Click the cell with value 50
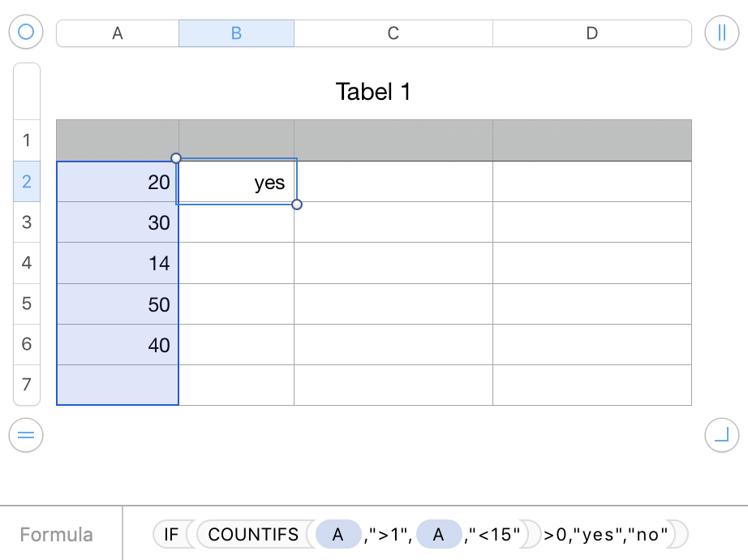 [x=118, y=304]
